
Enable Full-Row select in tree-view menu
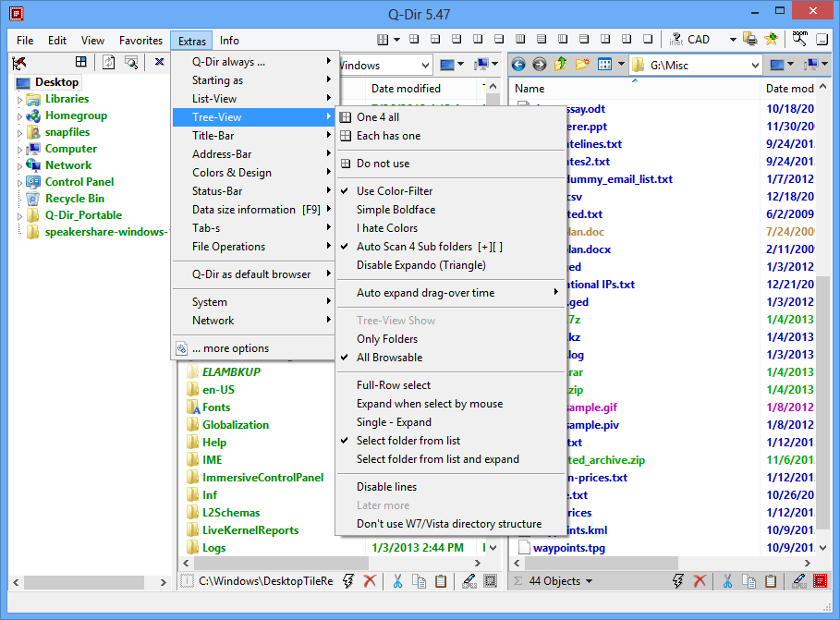click(x=394, y=385)
